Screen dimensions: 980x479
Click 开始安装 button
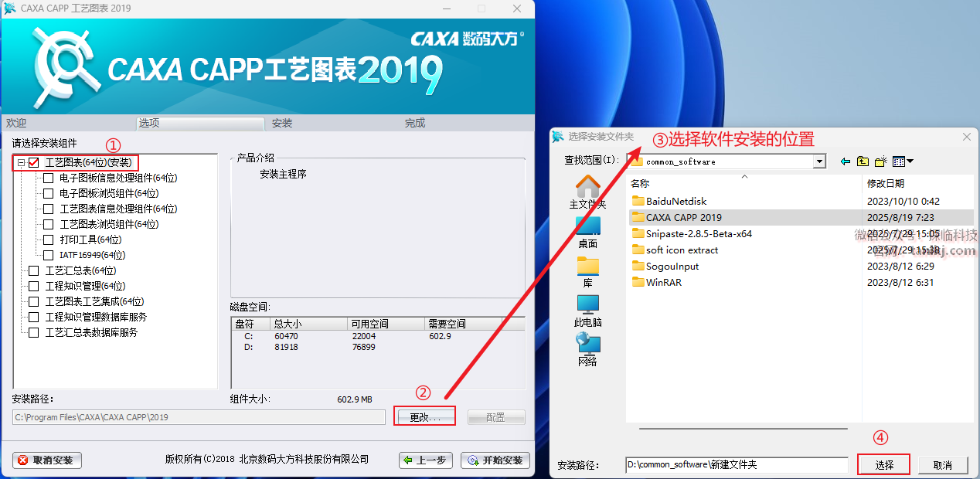(x=495, y=460)
